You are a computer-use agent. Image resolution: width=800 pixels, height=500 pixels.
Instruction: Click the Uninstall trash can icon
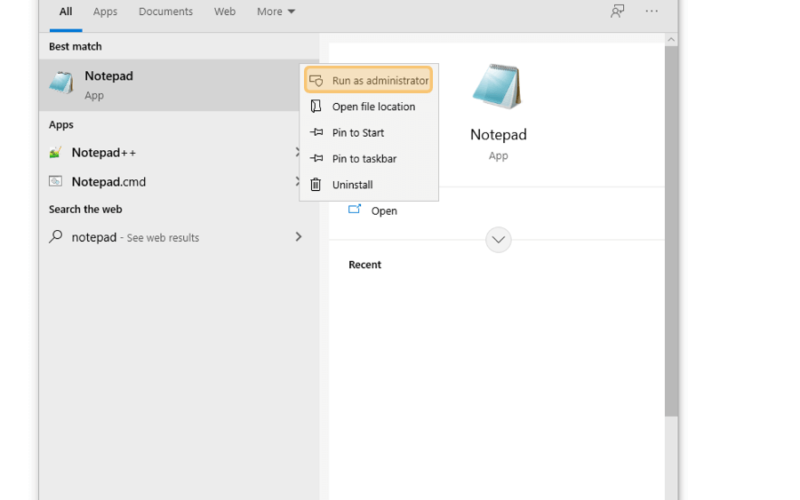[316, 184]
